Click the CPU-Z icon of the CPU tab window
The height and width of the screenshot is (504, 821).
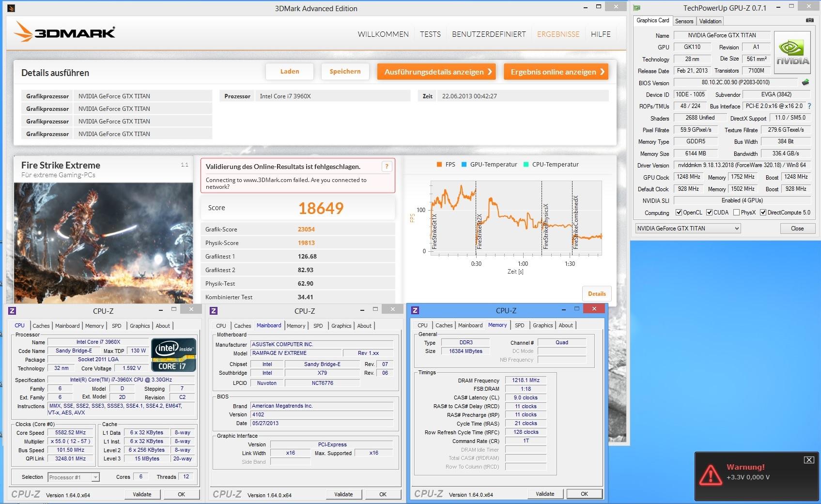[12, 311]
